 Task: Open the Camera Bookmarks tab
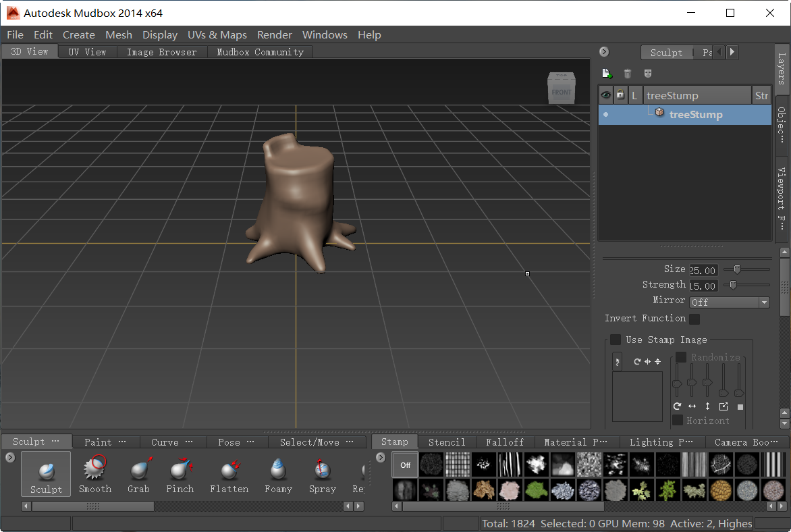click(746, 442)
